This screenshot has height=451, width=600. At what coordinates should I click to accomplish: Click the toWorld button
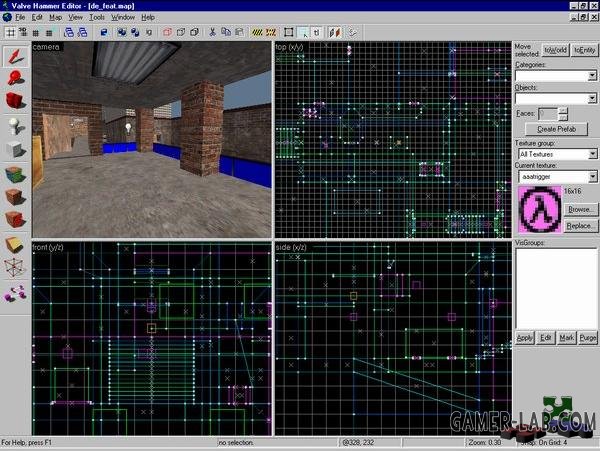555,50
